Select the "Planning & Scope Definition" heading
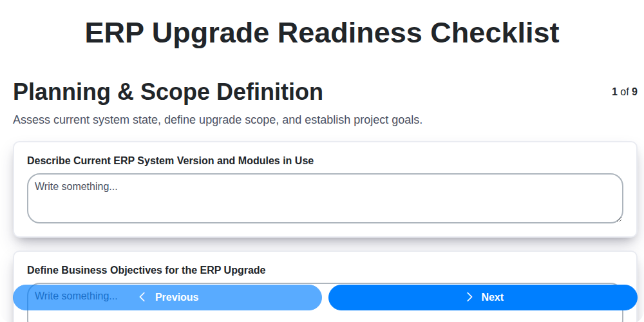The image size is (644, 322). 168,92
